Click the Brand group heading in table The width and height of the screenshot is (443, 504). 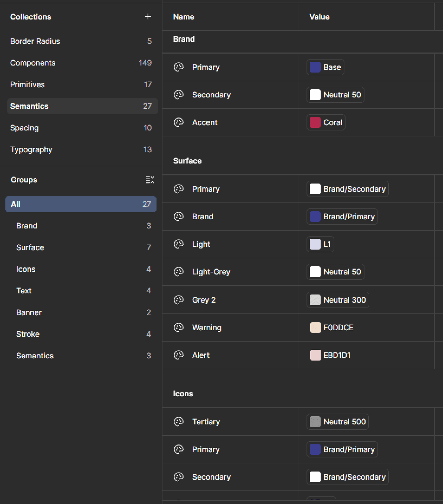click(x=184, y=39)
